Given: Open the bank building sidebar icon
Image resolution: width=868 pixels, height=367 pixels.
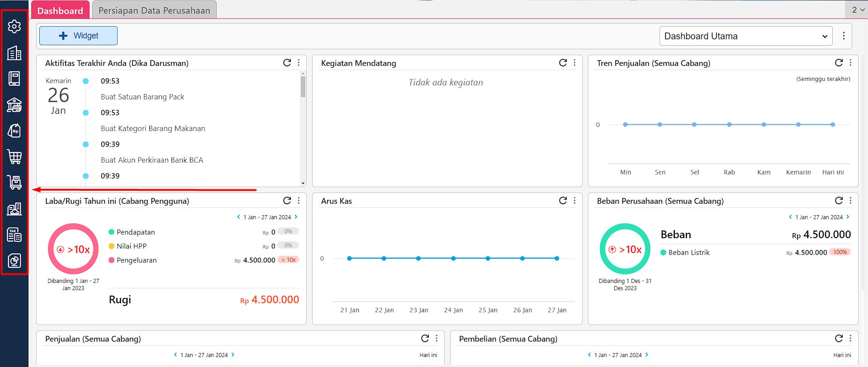Looking at the screenshot, I should click(14, 105).
